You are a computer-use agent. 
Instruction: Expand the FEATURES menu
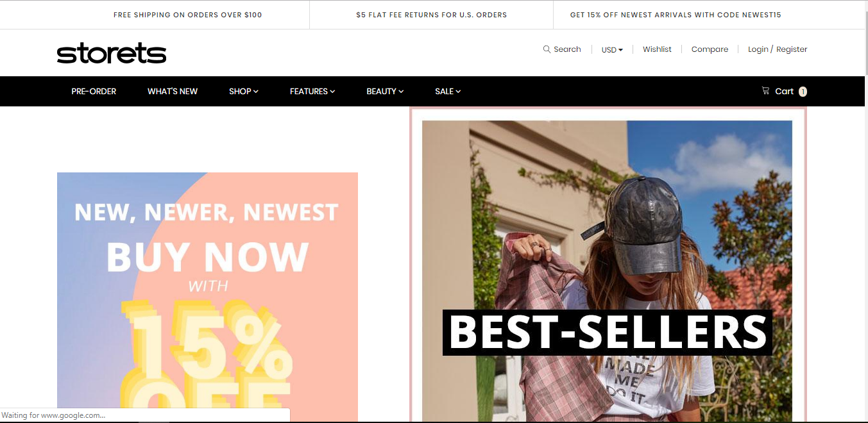[x=312, y=91]
